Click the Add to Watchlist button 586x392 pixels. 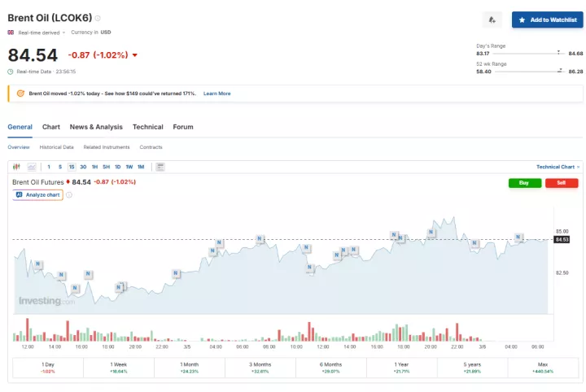[x=547, y=20]
